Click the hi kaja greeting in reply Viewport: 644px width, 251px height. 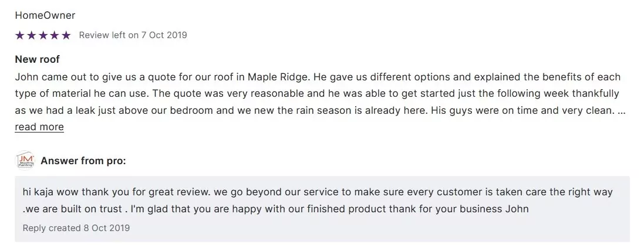(39, 192)
